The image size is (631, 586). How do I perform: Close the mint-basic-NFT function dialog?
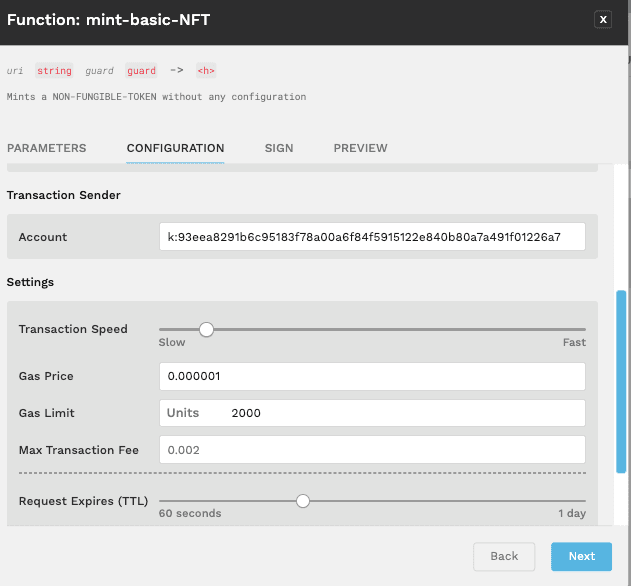[x=602, y=19]
